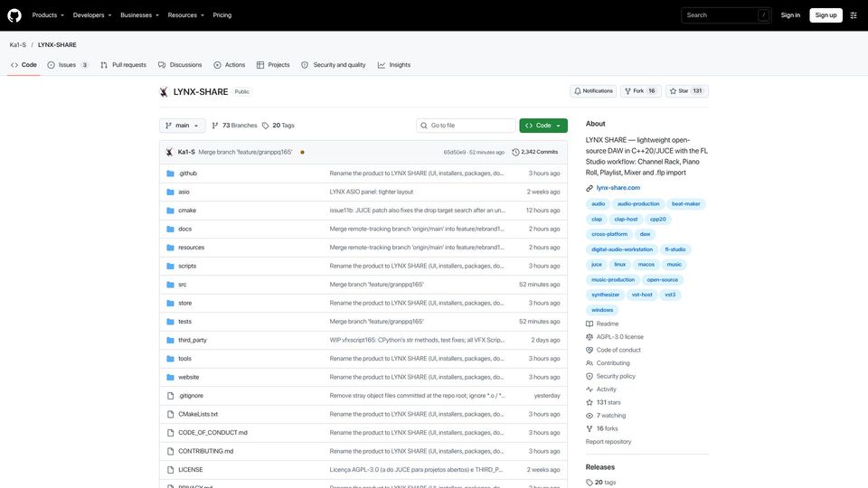The height and width of the screenshot is (488, 868).
Task: Click the LICENSE file icon
Action: tap(171, 470)
